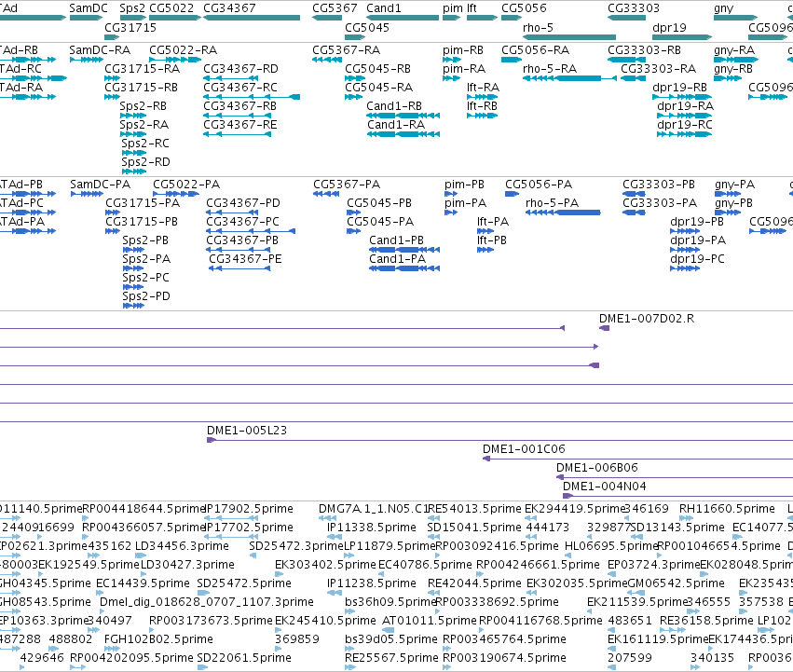
Task: Select transcript label pim-RB
Action: tap(463, 49)
